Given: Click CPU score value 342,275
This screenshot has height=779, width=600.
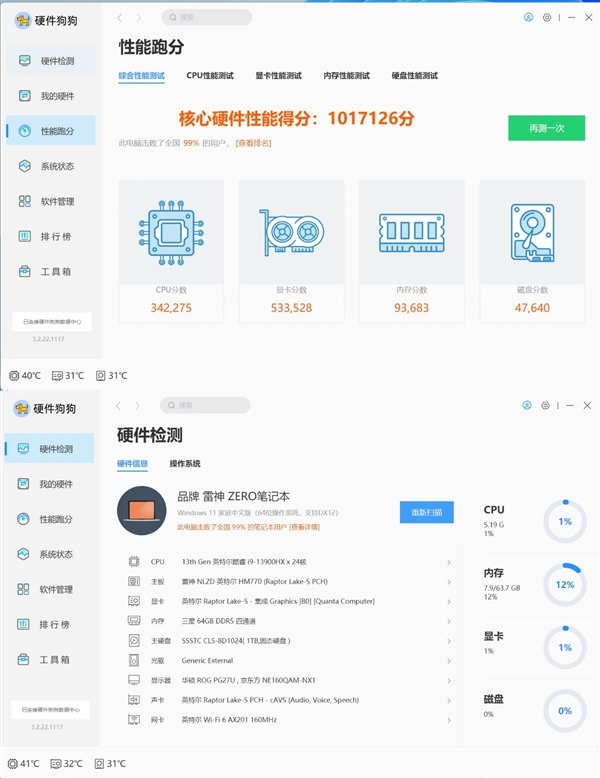Looking at the screenshot, I should pos(171,308).
